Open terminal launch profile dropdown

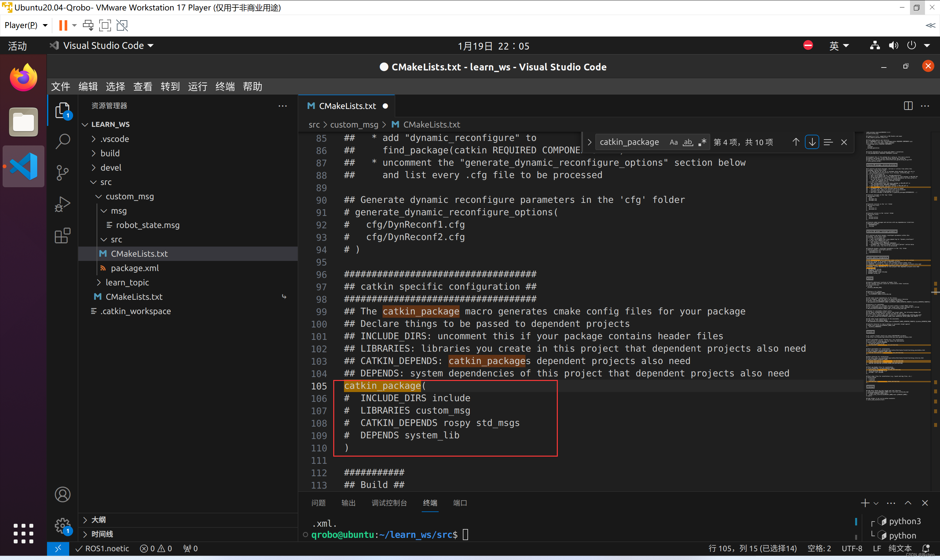[x=876, y=503]
